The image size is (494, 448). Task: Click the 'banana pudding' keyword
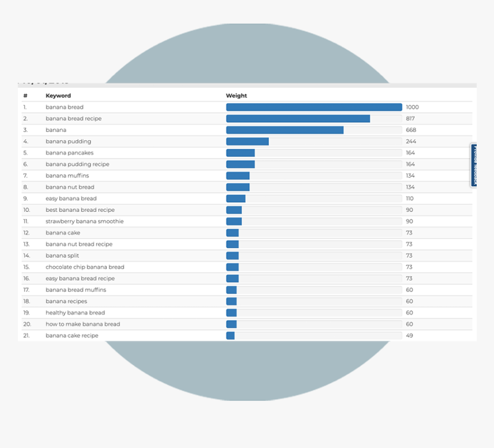[68, 141]
